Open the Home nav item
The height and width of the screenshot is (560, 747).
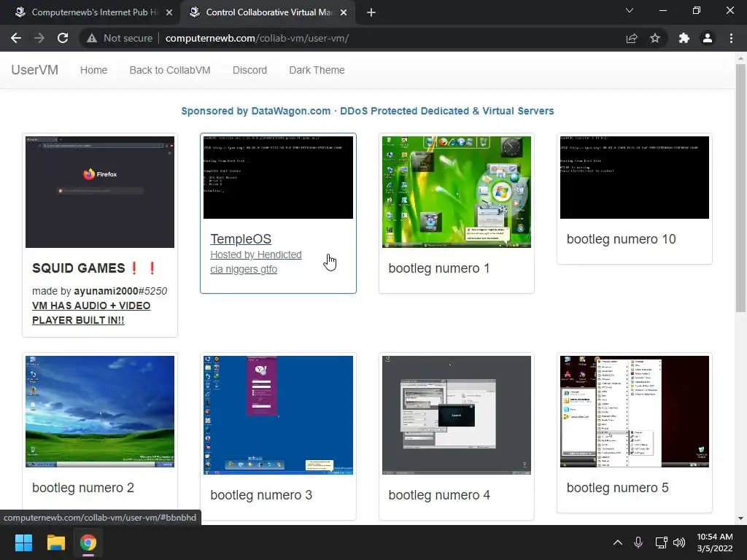(x=94, y=70)
